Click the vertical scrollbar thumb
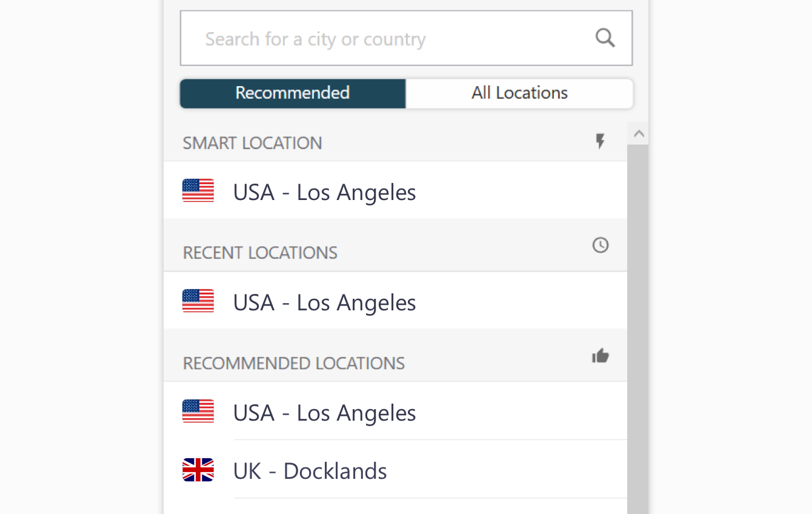Screen dimensions: 812x514 click(637, 327)
